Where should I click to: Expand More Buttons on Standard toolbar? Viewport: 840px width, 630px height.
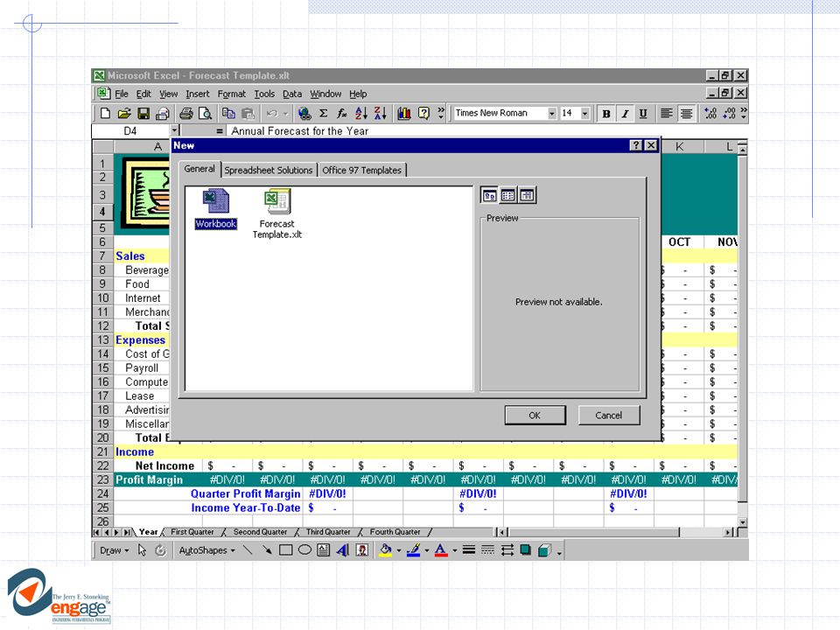[x=441, y=113]
